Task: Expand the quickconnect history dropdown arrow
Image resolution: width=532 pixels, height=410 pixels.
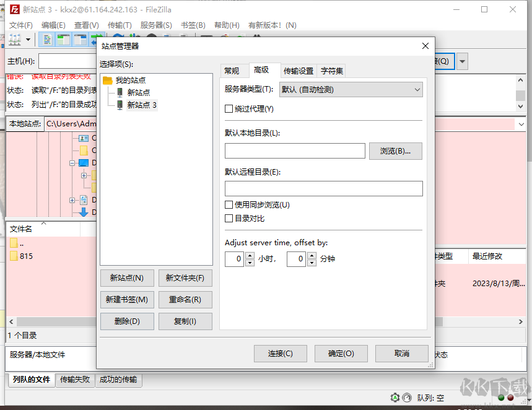Action: [462, 61]
